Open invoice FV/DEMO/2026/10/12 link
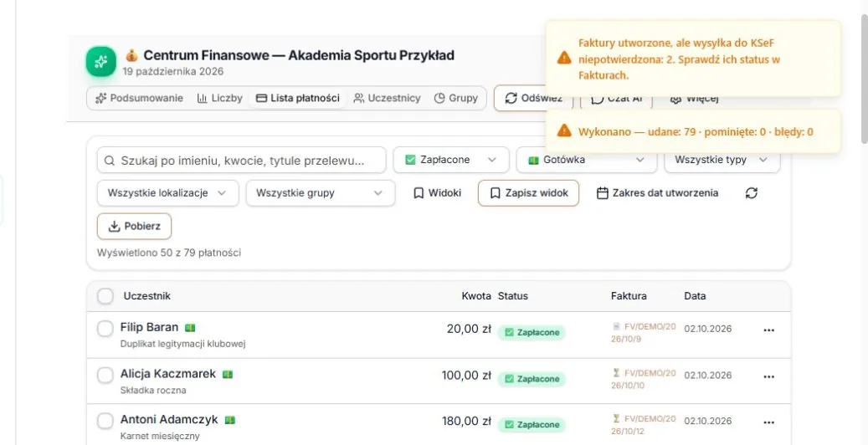The height and width of the screenshot is (445, 868). click(x=644, y=425)
